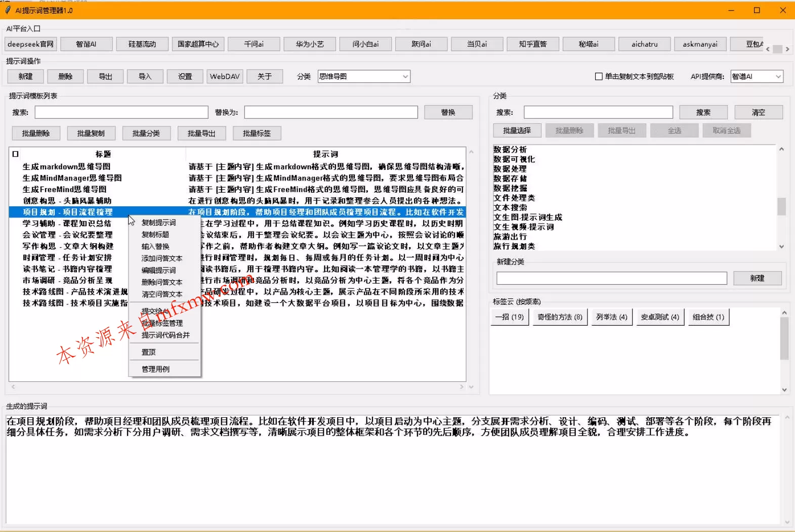The width and height of the screenshot is (795, 532).
Task: Select row 生成MindManager思维导图
Action: coord(237,178)
